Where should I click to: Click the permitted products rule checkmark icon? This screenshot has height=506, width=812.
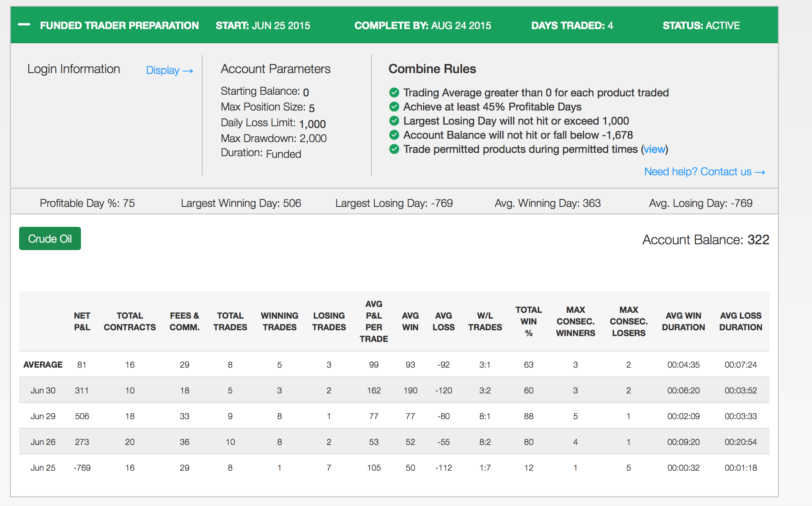point(394,149)
